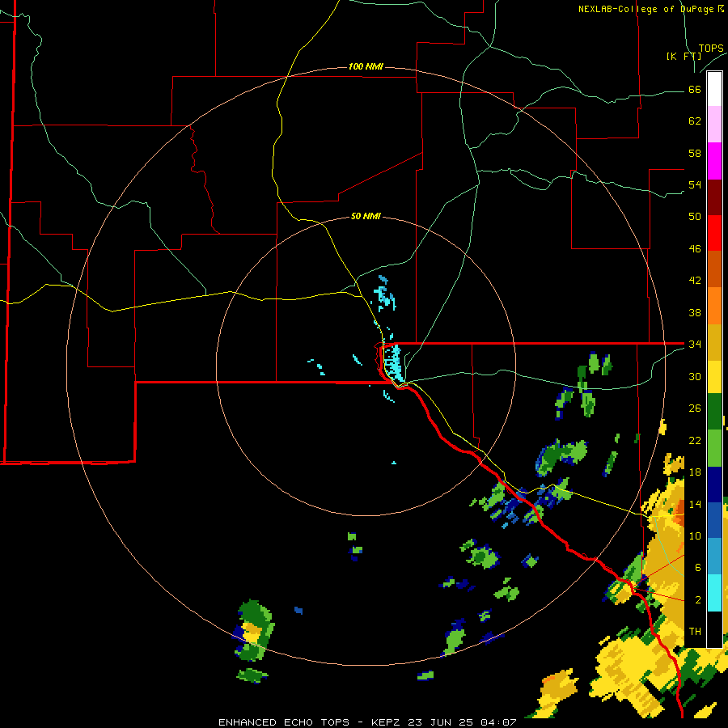This screenshot has width=728, height=728.
Task: Click the "50 NMI" range ring label
Action: [x=366, y=216]
